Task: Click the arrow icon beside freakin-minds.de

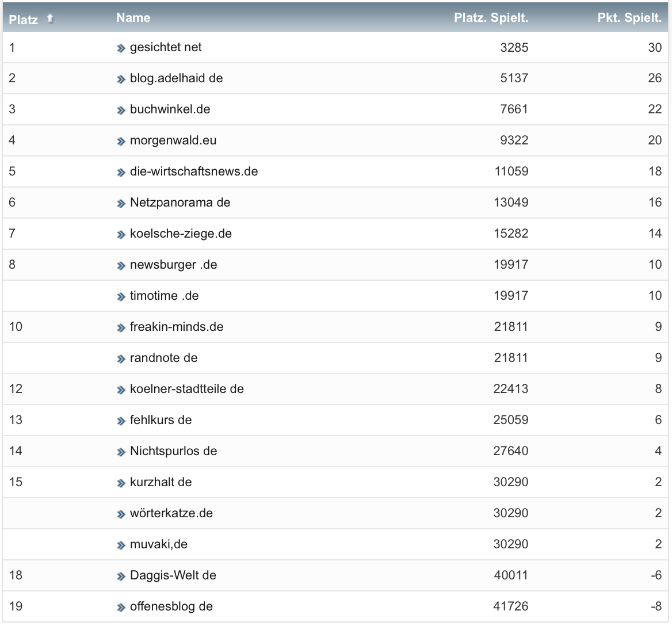Action: pos(121,328)
